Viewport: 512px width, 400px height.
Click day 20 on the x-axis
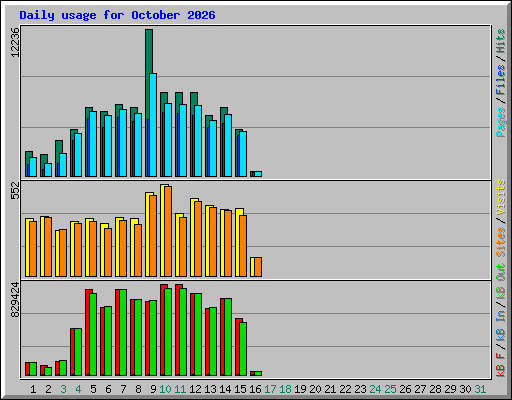[315, 389]
